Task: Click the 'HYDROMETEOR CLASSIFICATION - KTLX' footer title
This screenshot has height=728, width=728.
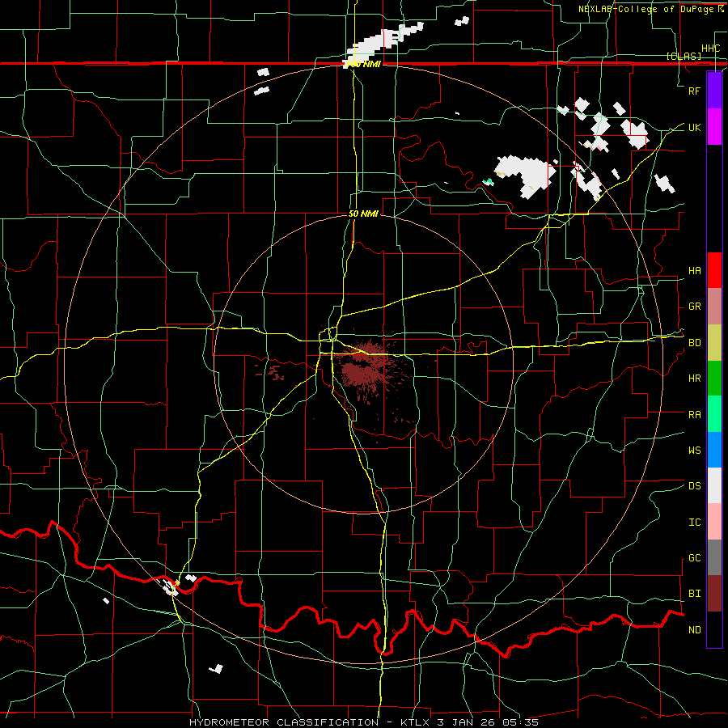Action: (311, 722)
